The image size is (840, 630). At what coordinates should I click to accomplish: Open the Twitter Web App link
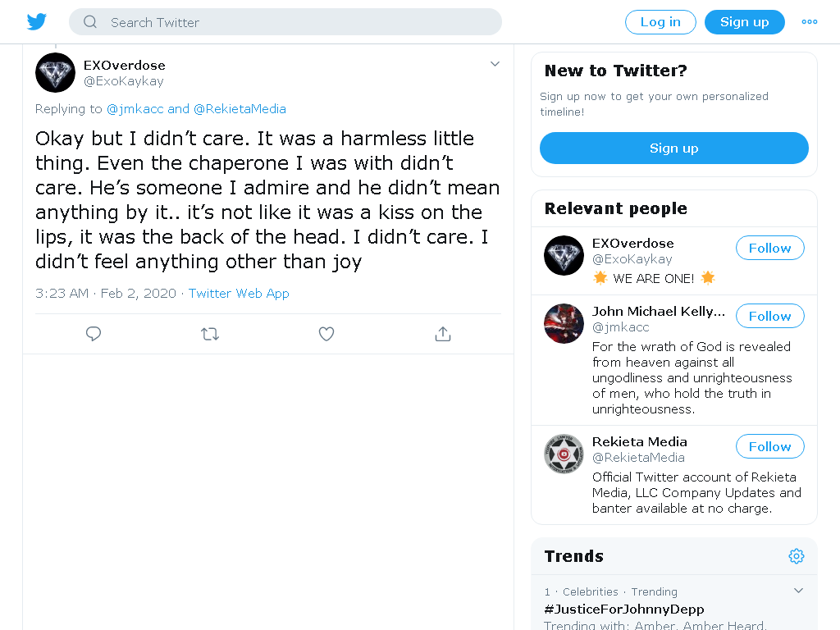[239, 294]
